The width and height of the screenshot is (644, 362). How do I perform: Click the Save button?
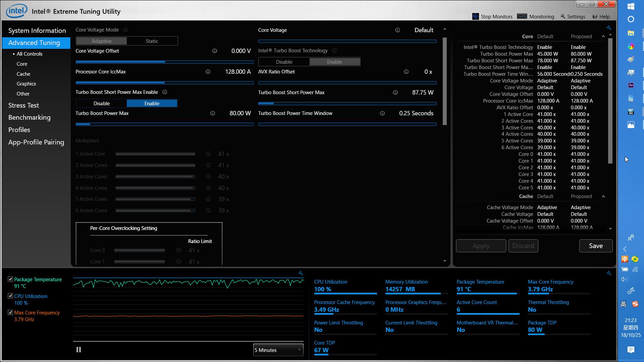(x=596, y=246)
